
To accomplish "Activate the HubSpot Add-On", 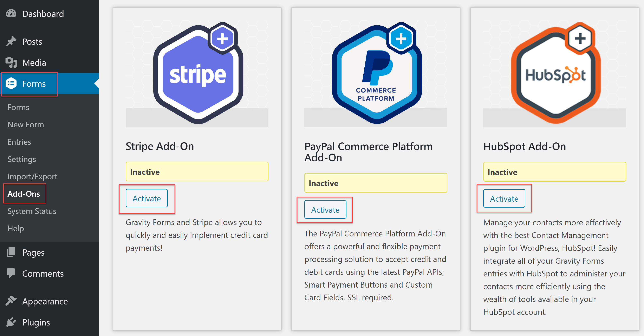I will click(504, 199).
